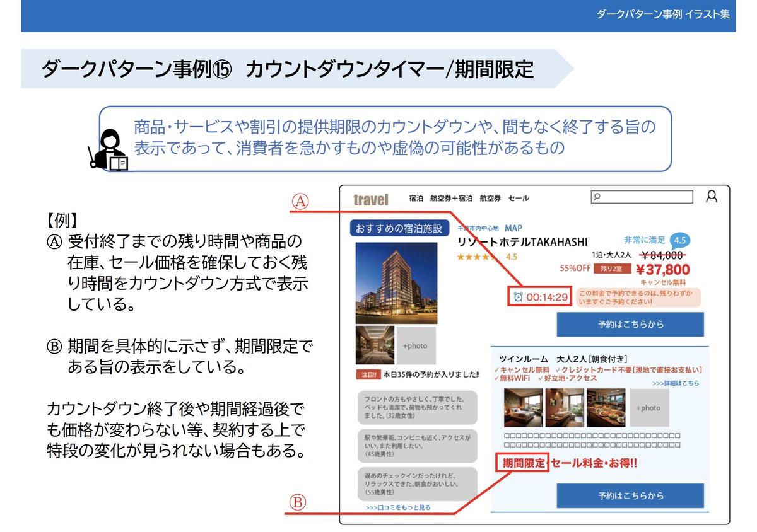This screenshot has width=757, height=532.
Task: Click the pink urgency notice いますぐご予約ください
Action: [638, 298]
